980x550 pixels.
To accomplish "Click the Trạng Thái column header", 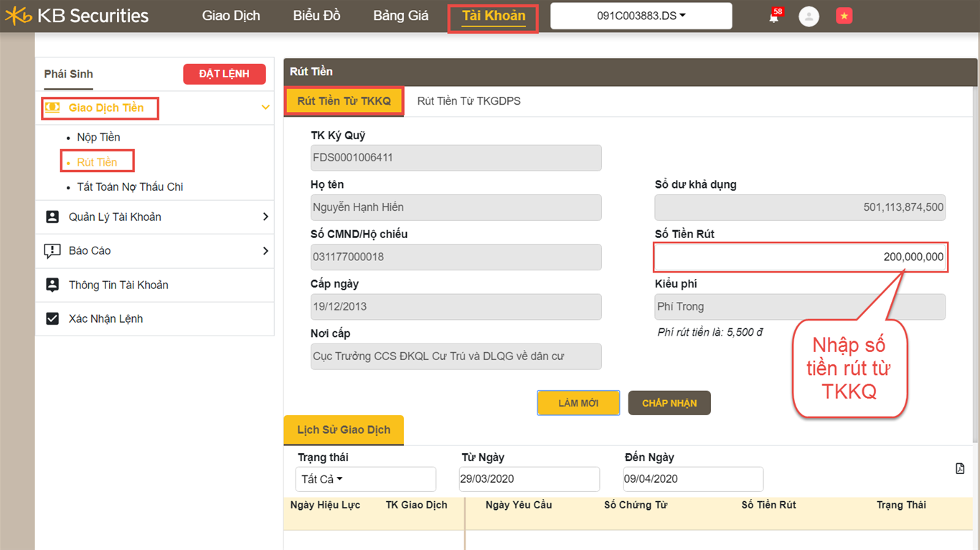I will pyautogui.click(x=901, y=505).
